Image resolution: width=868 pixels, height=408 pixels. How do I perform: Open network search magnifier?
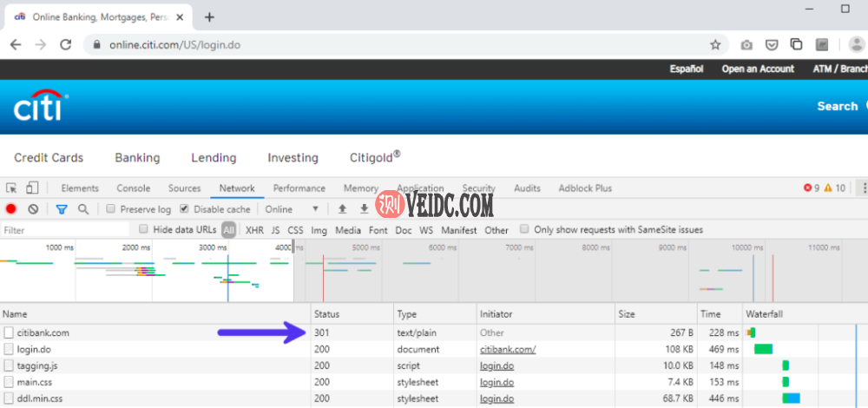(83, 209)
